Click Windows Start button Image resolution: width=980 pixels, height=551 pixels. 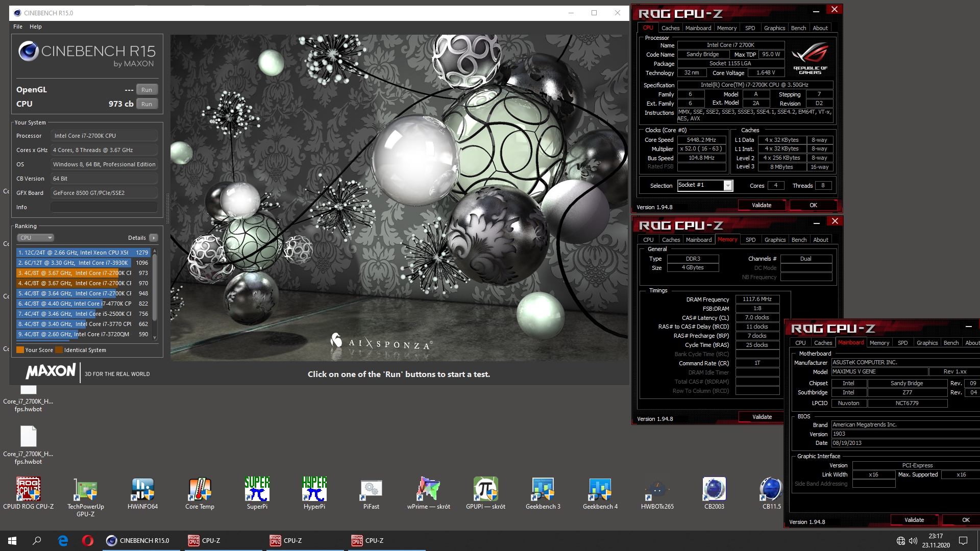pyautogui.click(x=12, y=540)
